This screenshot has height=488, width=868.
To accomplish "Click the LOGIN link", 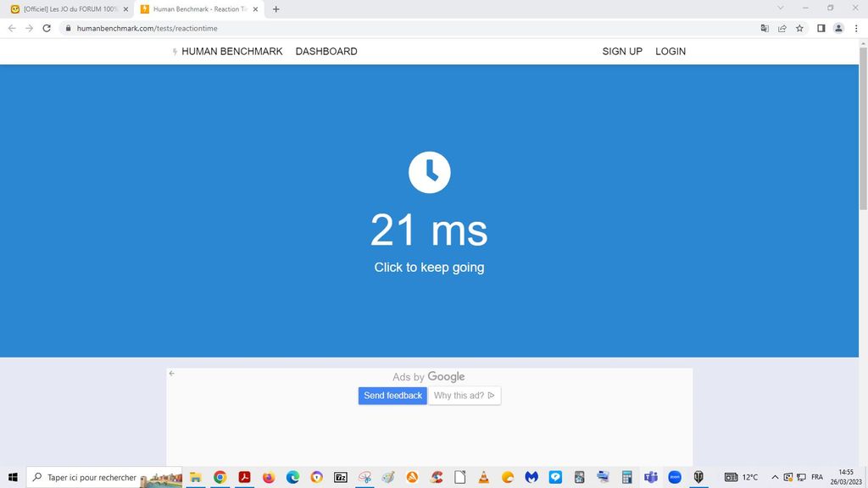I will click(670, 52).
